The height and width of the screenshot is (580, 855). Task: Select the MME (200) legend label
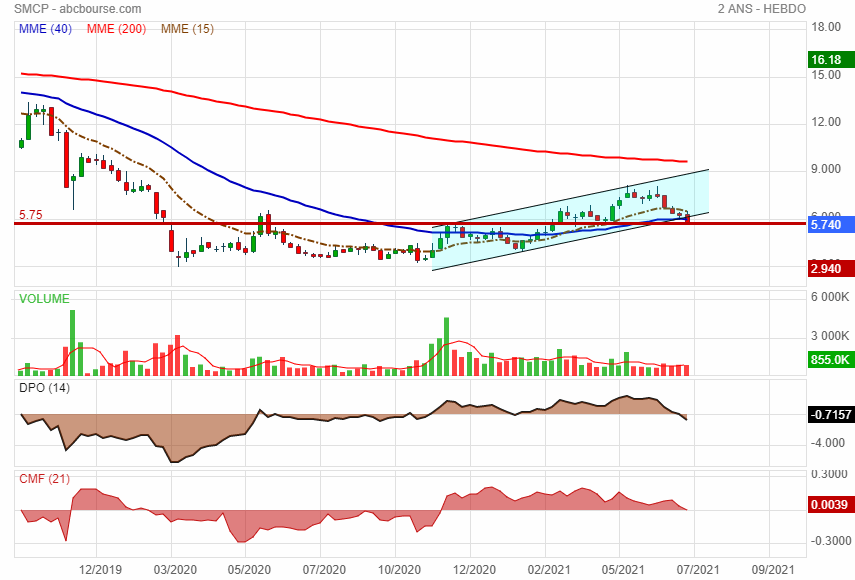(116, 29)
